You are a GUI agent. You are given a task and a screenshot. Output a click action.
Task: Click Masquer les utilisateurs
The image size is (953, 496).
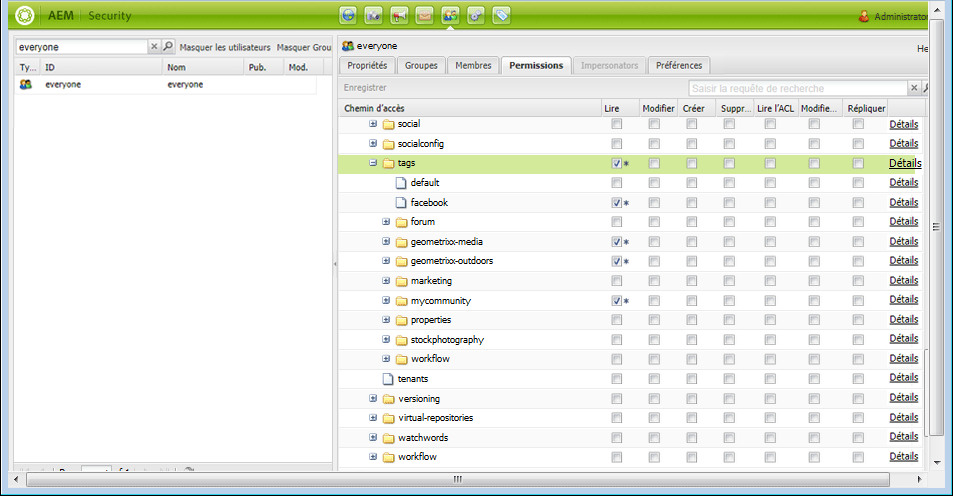click(225, 47)
